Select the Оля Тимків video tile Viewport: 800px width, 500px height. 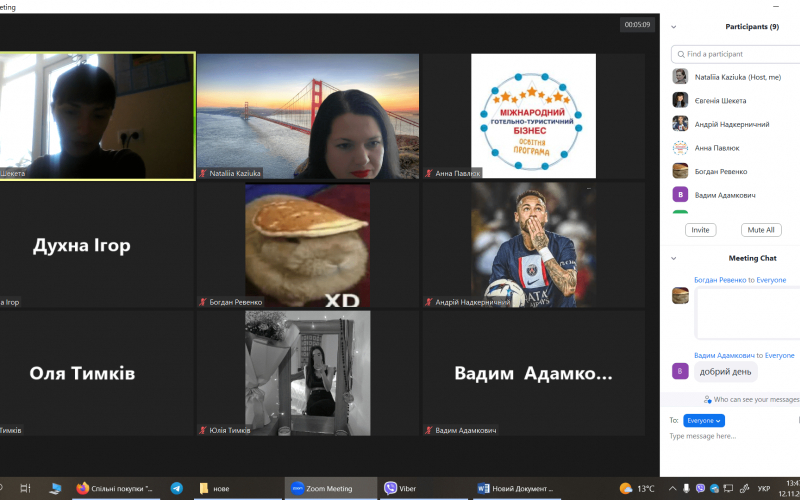[x=97, y=373]
